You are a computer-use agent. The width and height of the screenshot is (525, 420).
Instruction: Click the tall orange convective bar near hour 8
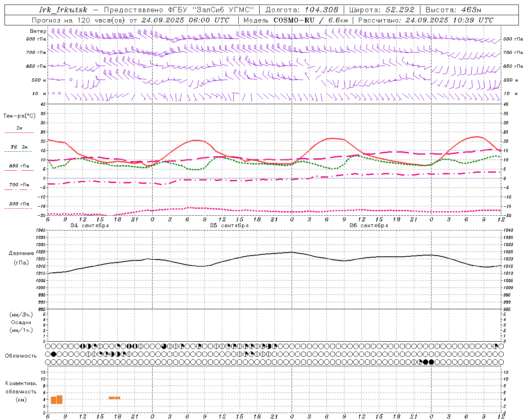click(59, 399)
